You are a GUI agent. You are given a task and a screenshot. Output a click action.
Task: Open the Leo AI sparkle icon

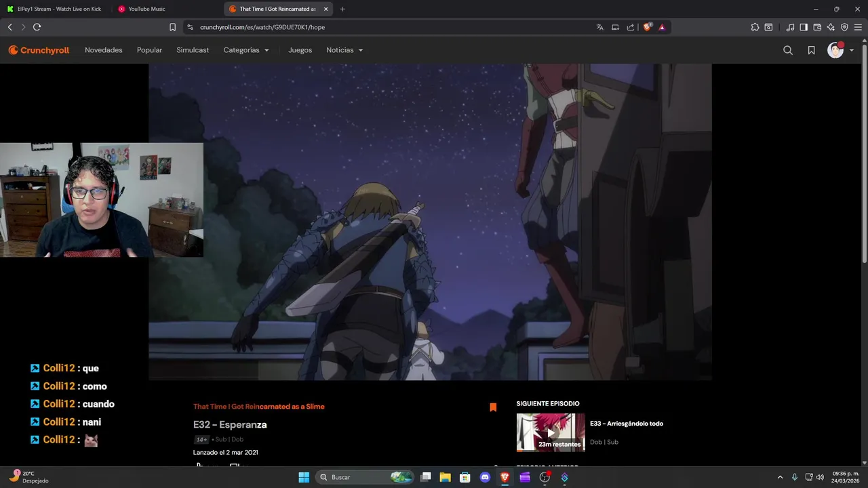(831, 27)
